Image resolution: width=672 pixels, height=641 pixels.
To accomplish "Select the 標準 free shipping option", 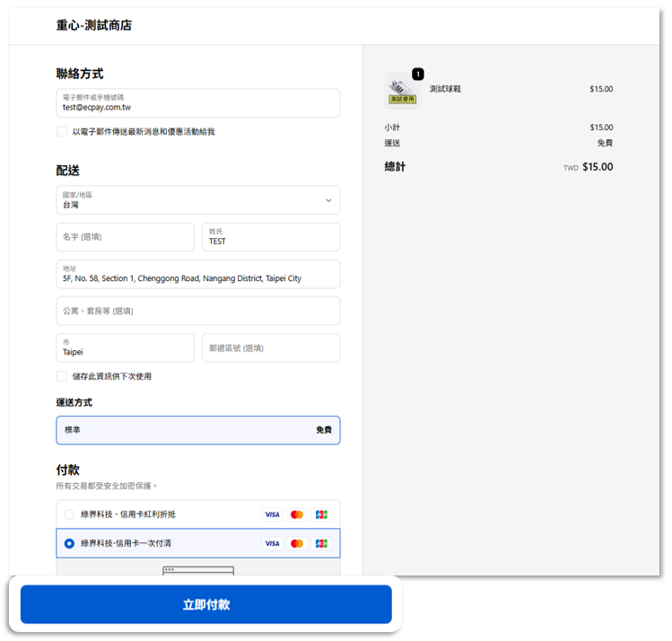I will [x=197, y=430].
